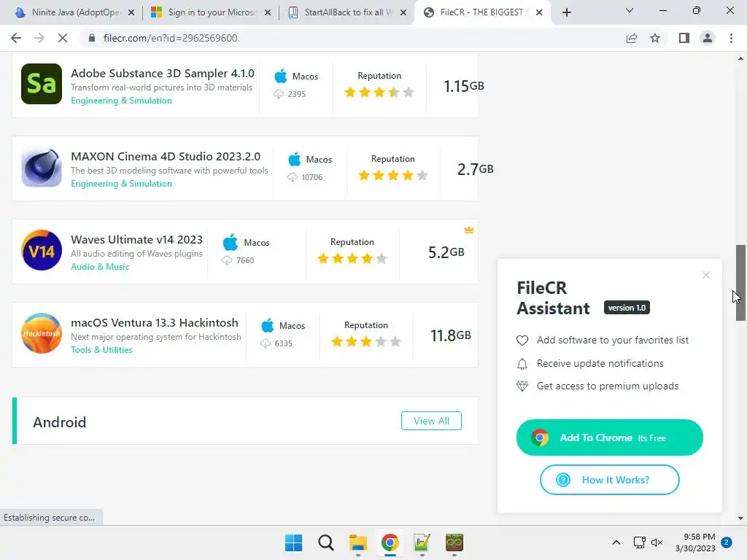
Task: Click star rating of Adobe Substance Sampler
Action: pyautogui.click(x=379, y=93)
